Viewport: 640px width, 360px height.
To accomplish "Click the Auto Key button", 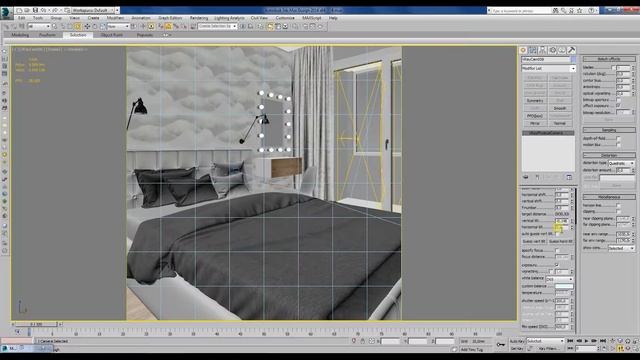I will click(x=517, y=341).
